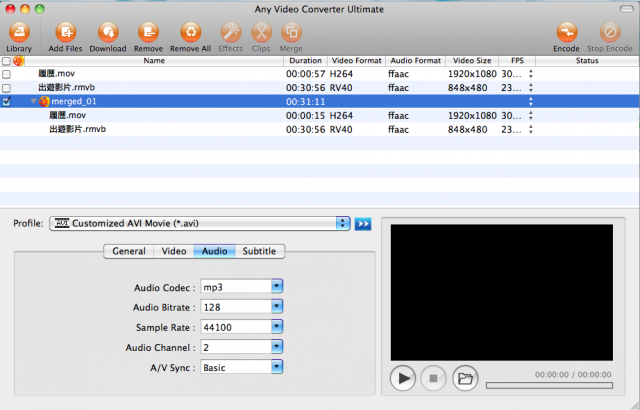The height and width of the screenshot is (410, 640).
Task: Open the Profile dropdown
Action: [x=200, y=224]
